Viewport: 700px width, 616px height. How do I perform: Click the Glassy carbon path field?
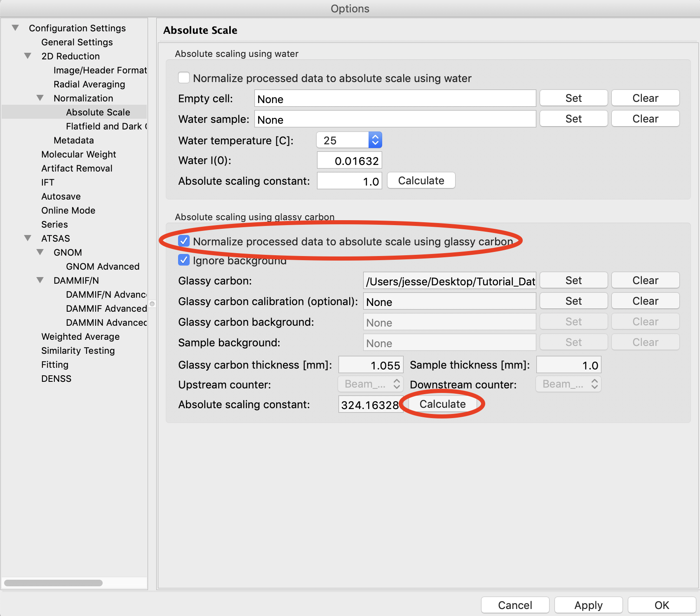tap(449, 281)
